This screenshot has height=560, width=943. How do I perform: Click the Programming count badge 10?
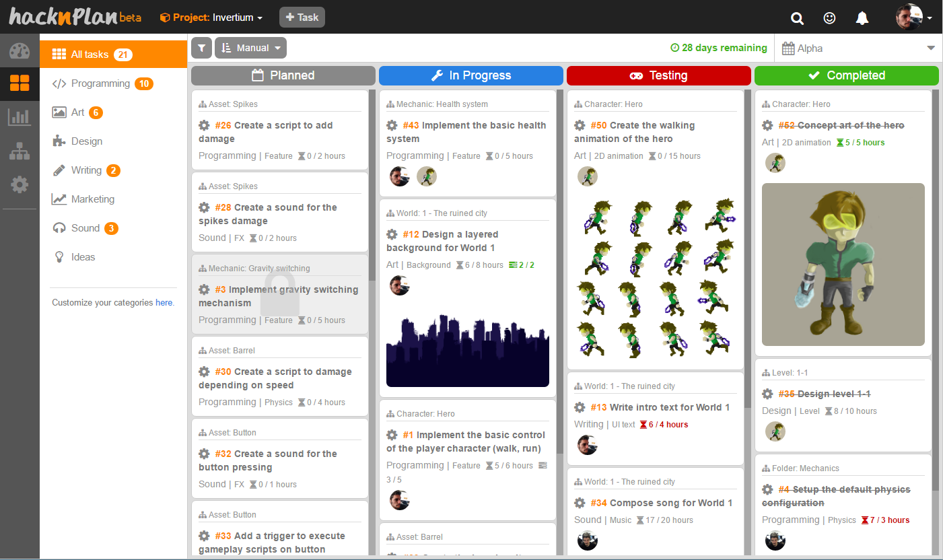pos(144,83)
